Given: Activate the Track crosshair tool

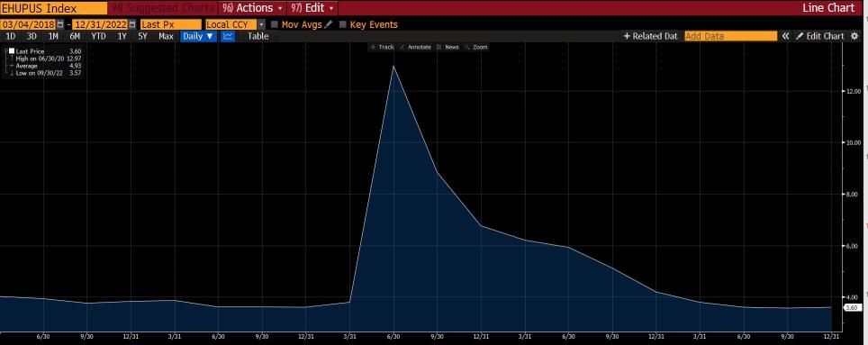Looking at the screenshot, I should [383, 47].
